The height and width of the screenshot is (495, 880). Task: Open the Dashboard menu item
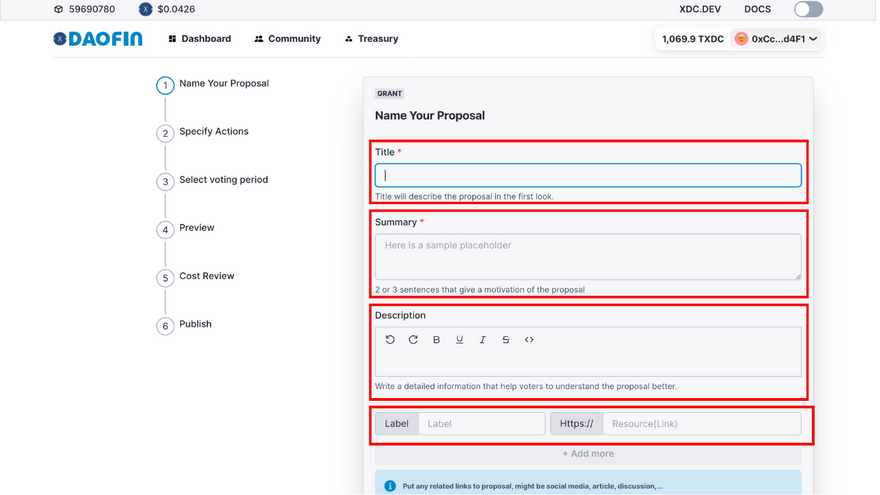(x=200, y=39)
